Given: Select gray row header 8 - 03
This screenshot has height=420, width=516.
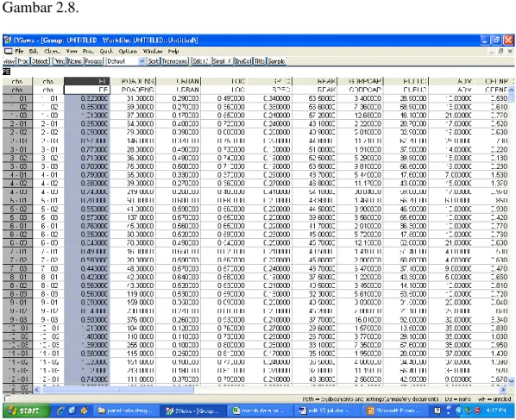Looking at the screenshot, I should coord(18,294).
